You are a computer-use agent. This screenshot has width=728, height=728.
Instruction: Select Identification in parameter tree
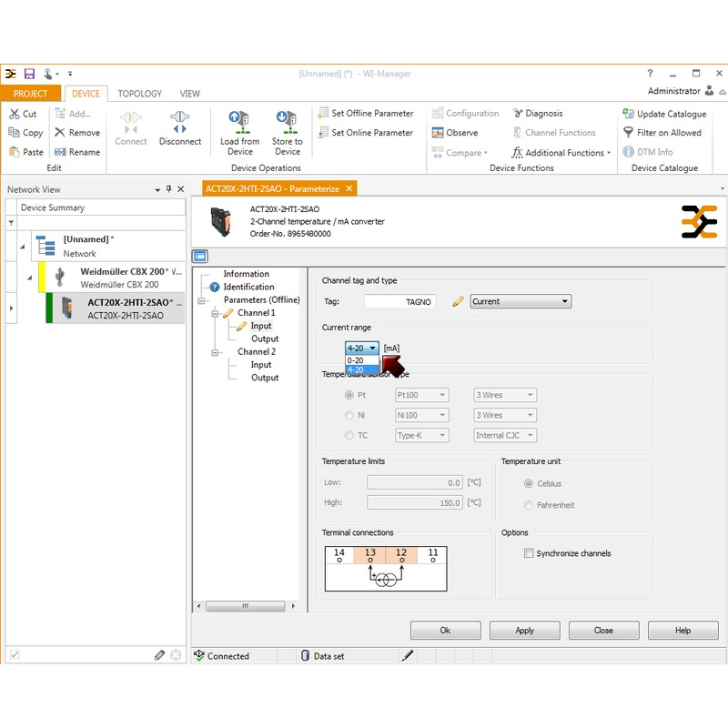248,287
